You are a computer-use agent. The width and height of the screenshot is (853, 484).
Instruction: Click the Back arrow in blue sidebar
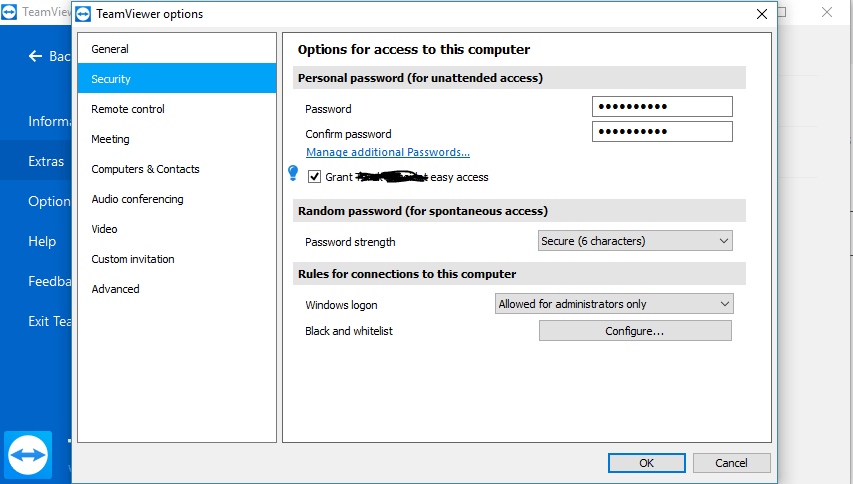[36, 56]
